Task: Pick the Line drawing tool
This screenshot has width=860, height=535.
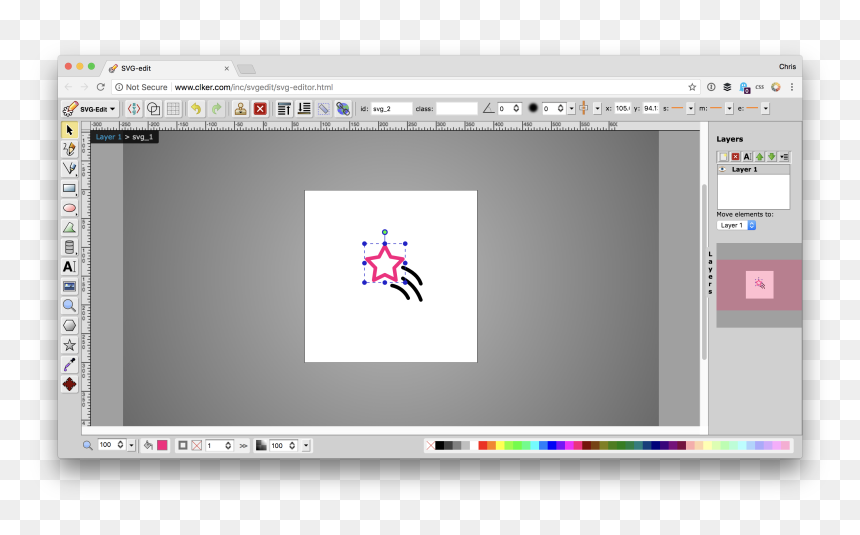Action: click(x=69, y=168)
